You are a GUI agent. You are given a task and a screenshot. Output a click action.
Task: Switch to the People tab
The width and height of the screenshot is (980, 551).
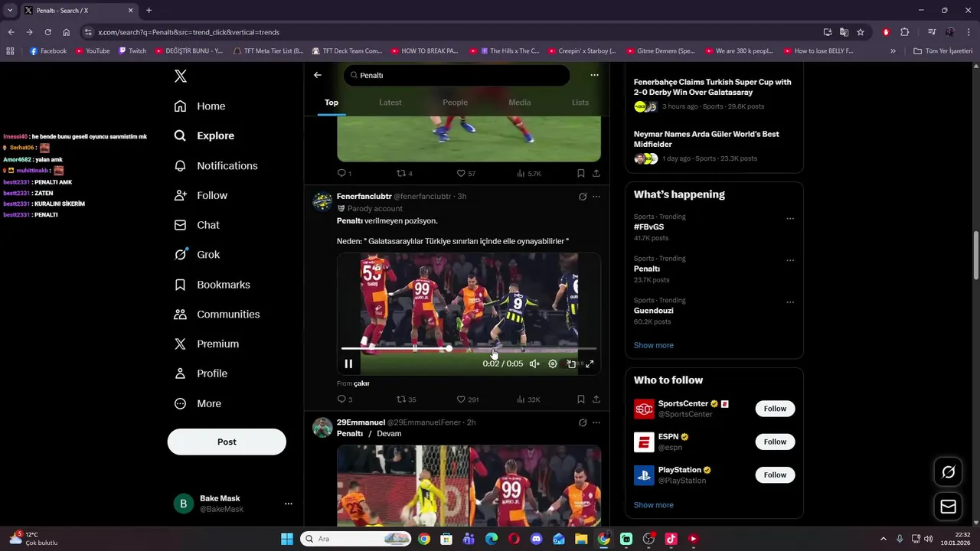click(455, 103)
